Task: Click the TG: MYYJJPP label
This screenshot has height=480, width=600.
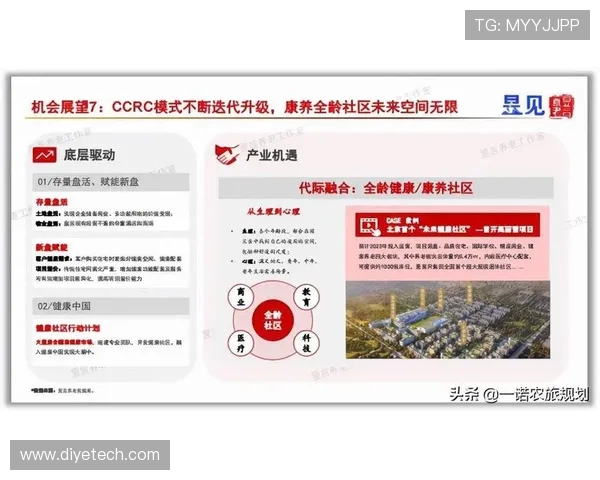Action: point(526,25)
